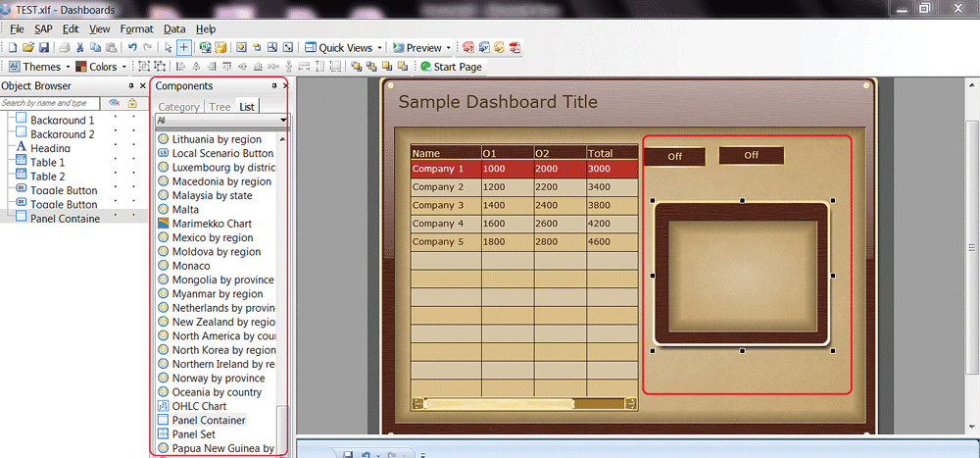Open the All filter combo box
Viewport: 980px width, 458px height.
[x=221, y=121]
